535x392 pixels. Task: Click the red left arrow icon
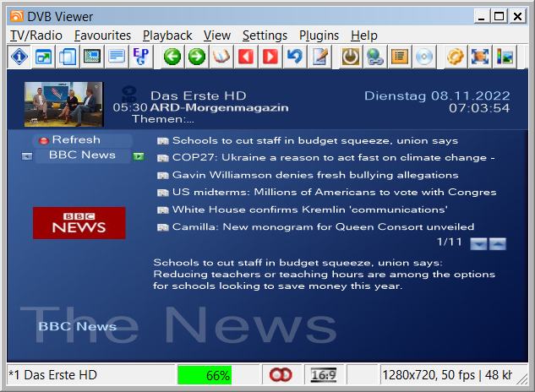(x=246, y=57)
